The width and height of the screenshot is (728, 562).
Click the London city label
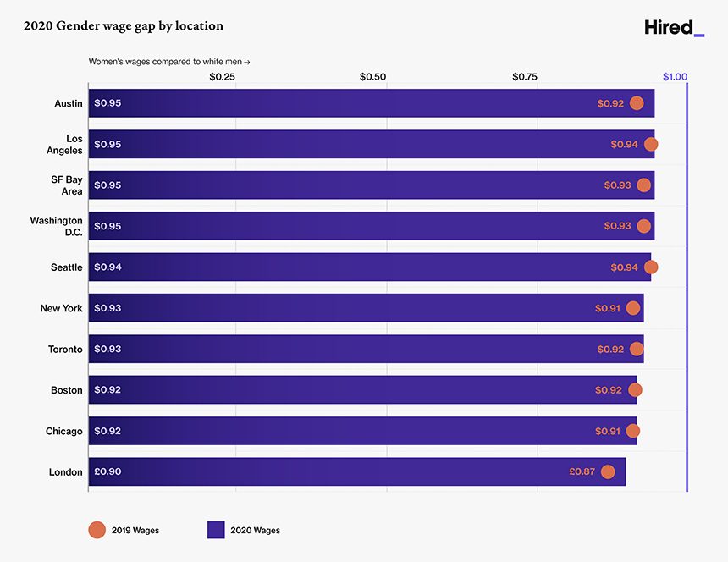(x=66, y=472)
